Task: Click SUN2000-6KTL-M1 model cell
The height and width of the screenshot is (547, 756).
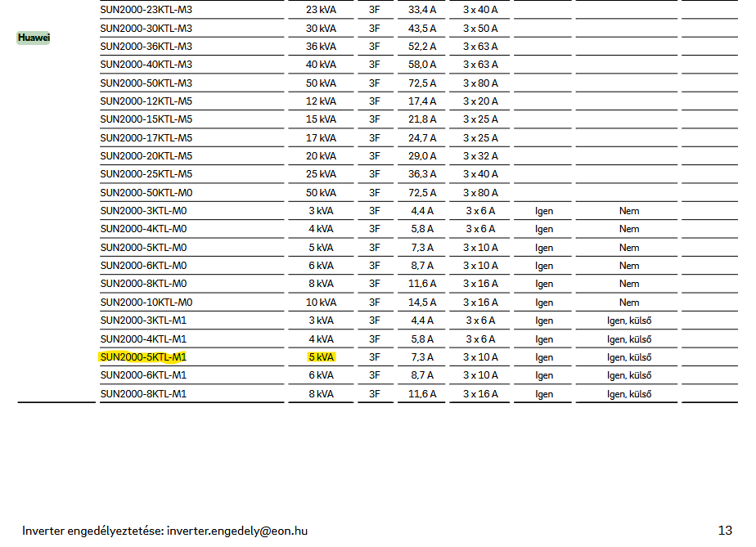Action: click(x=143, y=375)
